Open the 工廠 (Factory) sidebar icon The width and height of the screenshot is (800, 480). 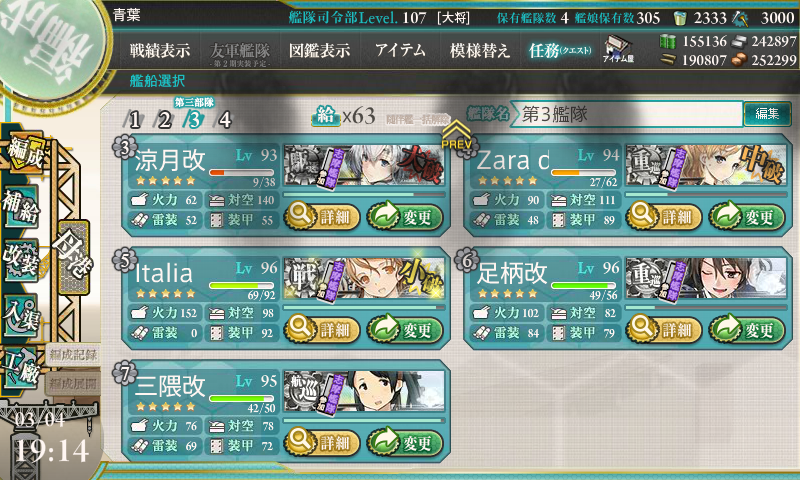coord(20,367)
